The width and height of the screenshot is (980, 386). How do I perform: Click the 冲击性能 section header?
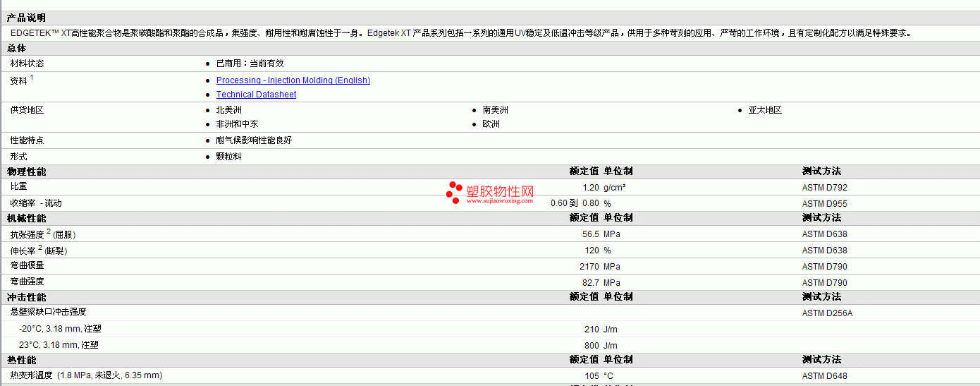pyautogui.click(x=27, y=297)
